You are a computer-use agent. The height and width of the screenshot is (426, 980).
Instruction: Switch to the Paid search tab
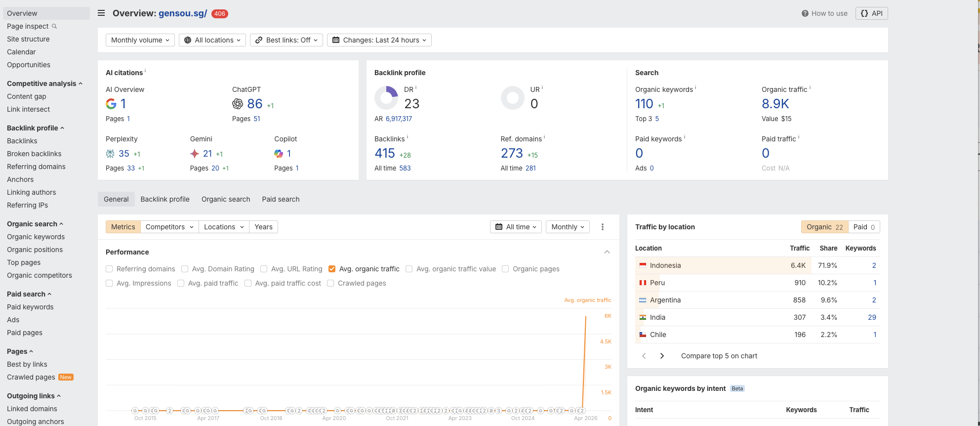(x=281, y=199)
